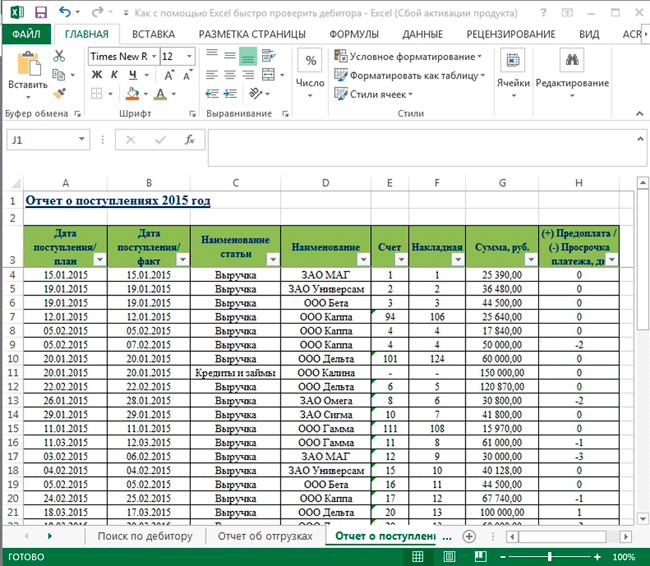Screen dimensions: 650x566
Task: Open Форматировать как таблицу menu
Action: (410, 75)
